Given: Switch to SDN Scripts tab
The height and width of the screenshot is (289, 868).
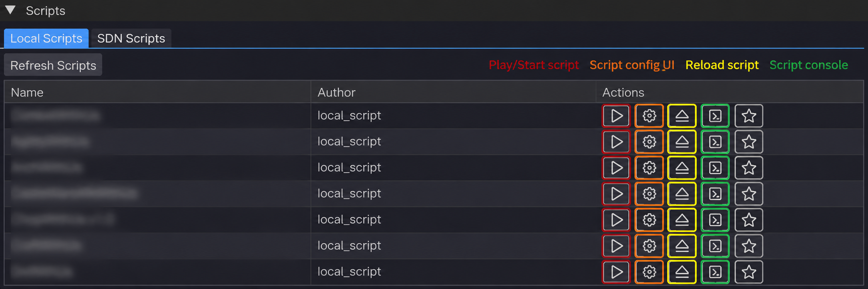Looking at the screenshot, I should (131, 38).
